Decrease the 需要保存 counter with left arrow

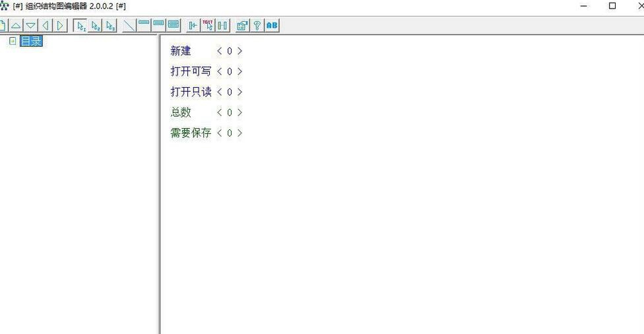pyautogui.click(x=219, y=133)
